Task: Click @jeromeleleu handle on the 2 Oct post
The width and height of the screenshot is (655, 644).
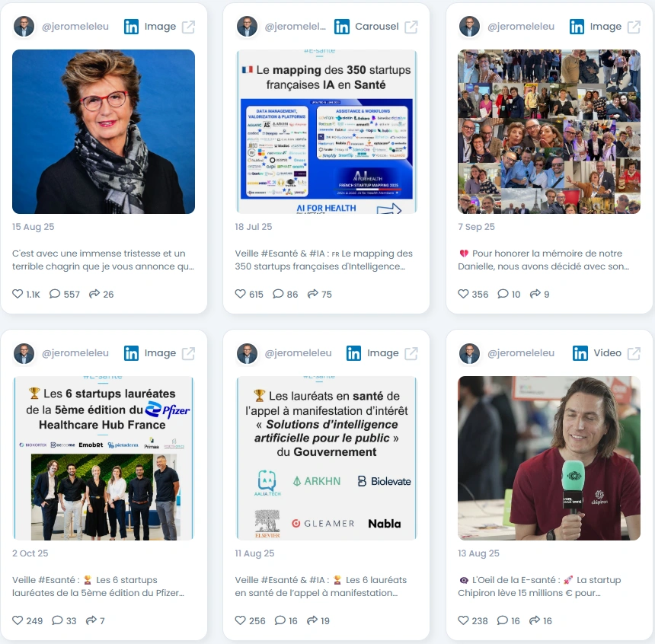Action: click(x=75, y=353)
